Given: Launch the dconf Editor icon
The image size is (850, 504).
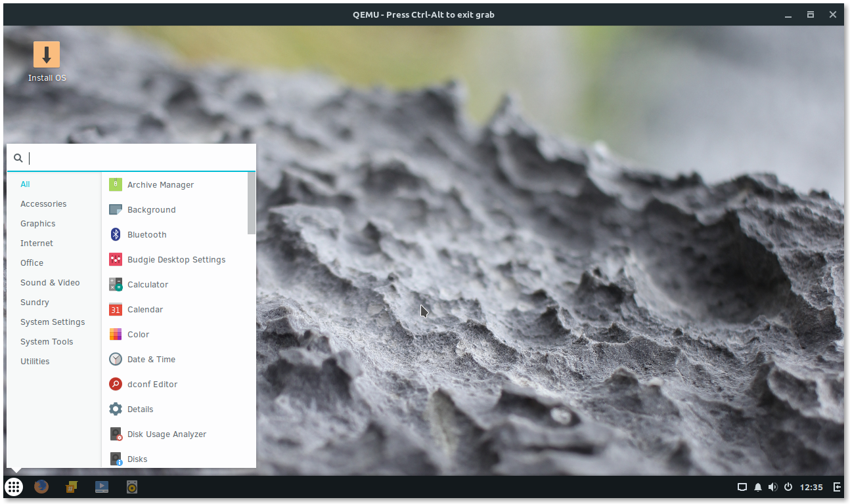Looking at the screenshot, I should (116, 384).
